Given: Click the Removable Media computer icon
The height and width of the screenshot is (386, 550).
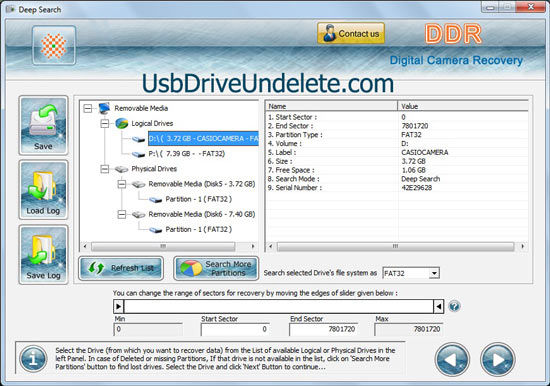Looking at the screenshot, I should 105,108.
